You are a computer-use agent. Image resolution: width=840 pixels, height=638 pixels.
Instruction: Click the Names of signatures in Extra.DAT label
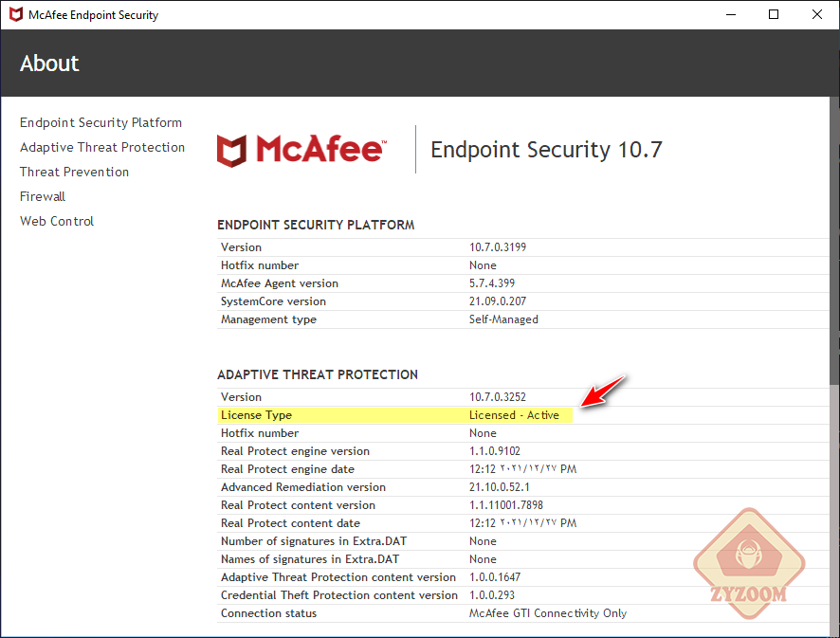310,559
